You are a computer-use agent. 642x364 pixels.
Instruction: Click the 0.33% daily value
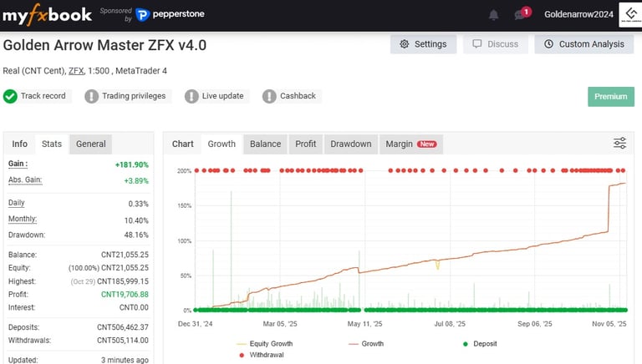click(139, 204)
